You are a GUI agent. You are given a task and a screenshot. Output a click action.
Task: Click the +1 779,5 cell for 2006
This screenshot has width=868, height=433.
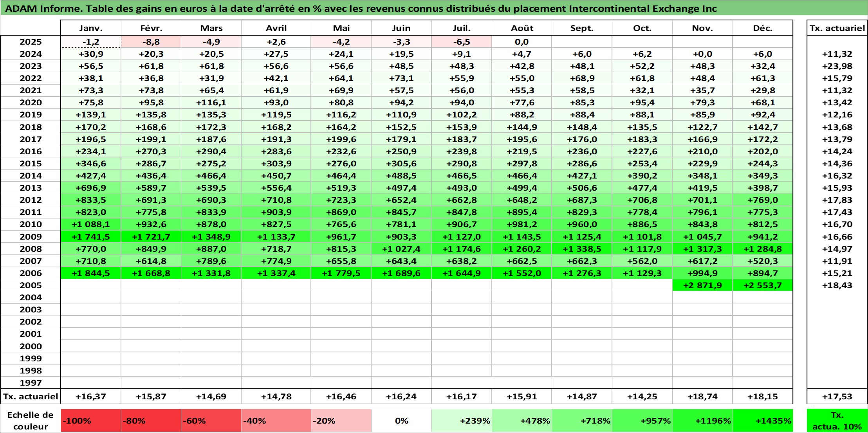click(341, 273)
